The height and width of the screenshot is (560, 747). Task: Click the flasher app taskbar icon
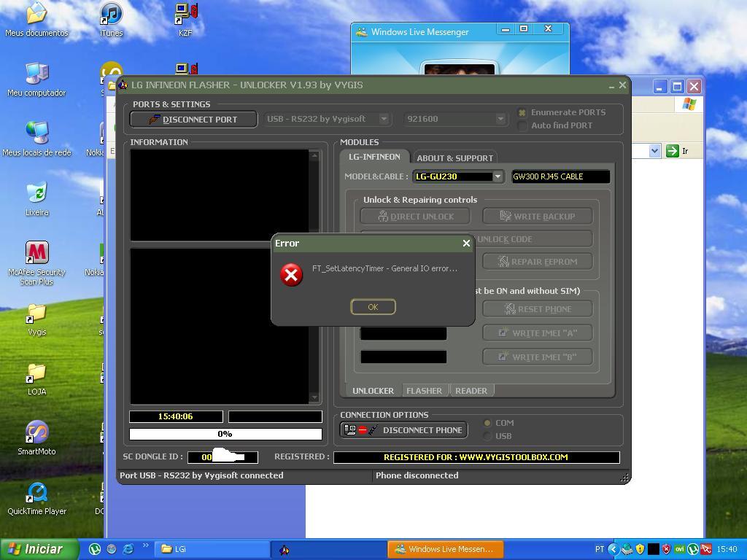[328, 550]
